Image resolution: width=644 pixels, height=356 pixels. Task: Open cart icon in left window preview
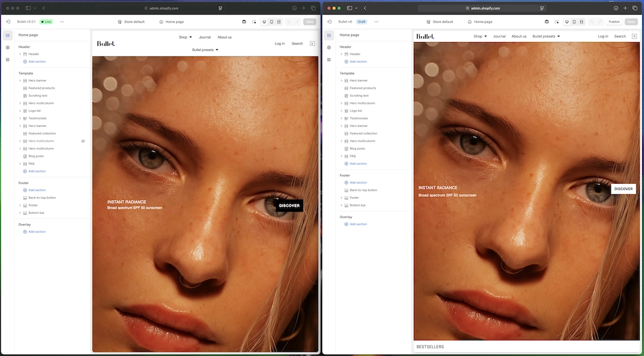coord(312,43)
